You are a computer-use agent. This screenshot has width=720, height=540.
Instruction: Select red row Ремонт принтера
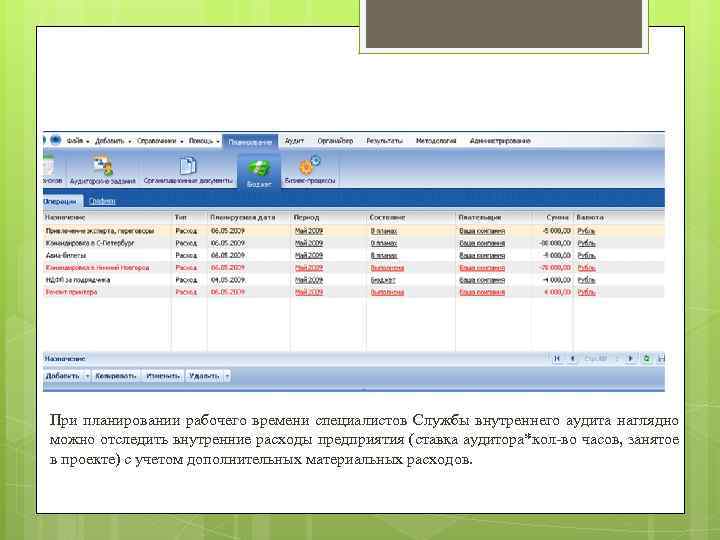[x=354, y=292]
